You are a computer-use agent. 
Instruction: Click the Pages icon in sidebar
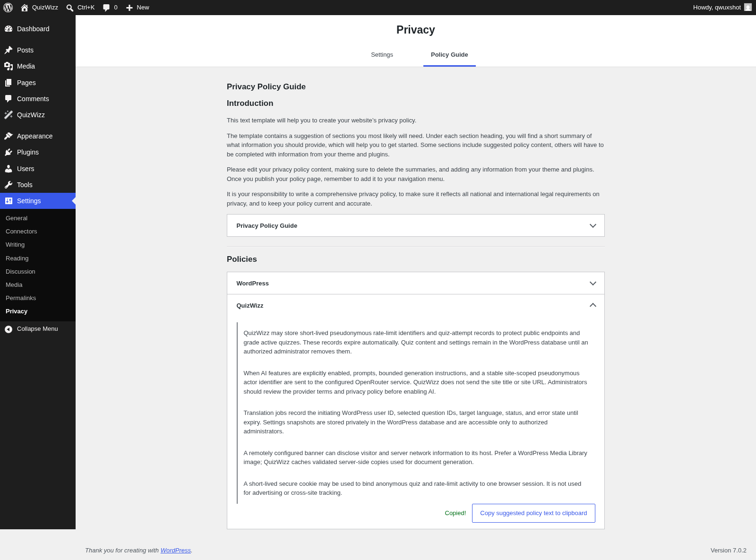[9, 83]
